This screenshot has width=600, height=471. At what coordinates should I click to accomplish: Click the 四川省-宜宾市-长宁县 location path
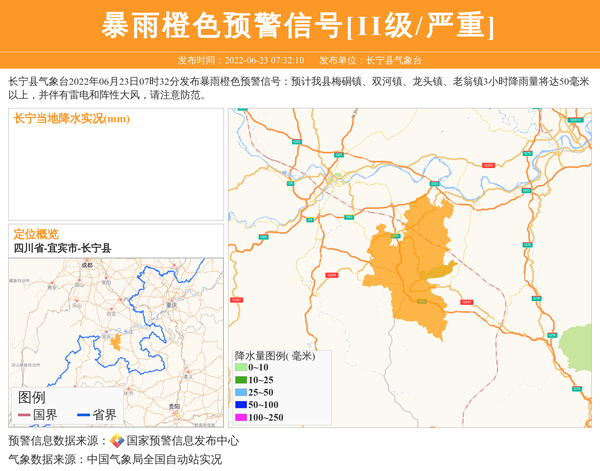pyautogui.click(x=62, y=248)
